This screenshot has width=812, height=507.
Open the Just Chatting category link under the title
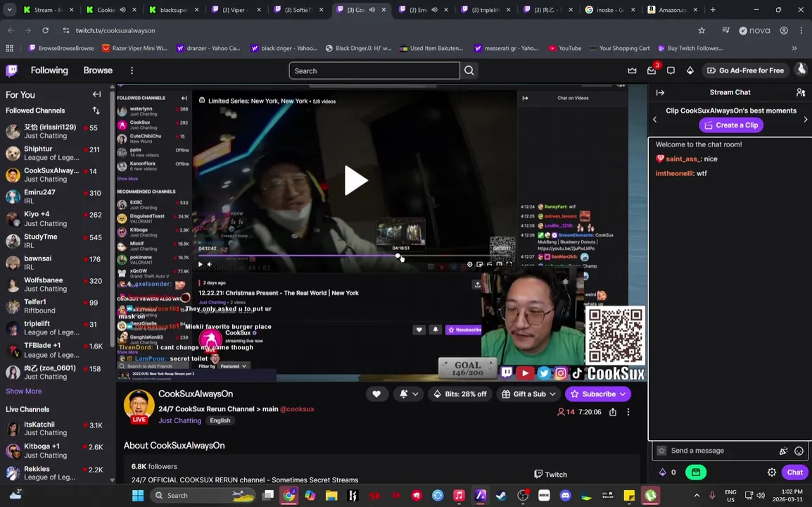pyautogui.click(x=179, y=420)
